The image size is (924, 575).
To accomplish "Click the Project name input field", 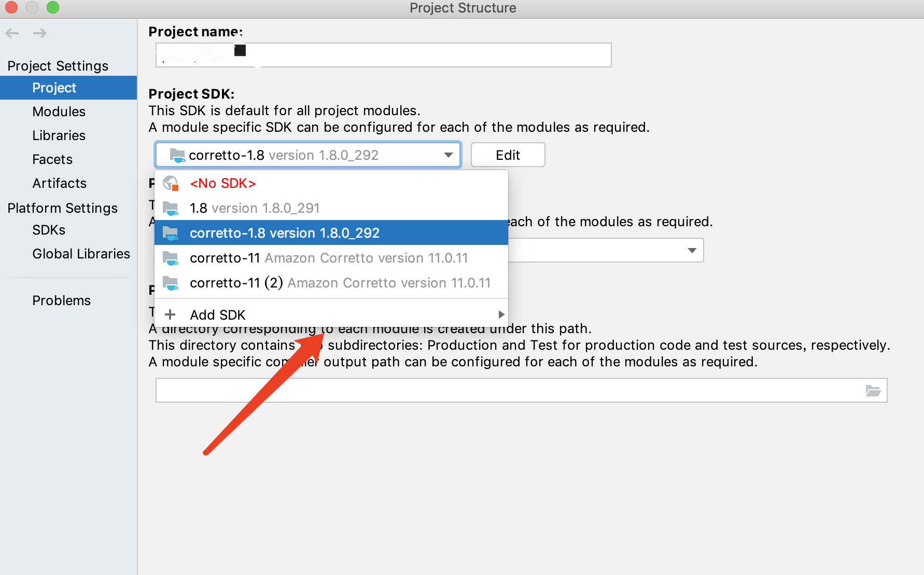I will (x=383, y=54).
